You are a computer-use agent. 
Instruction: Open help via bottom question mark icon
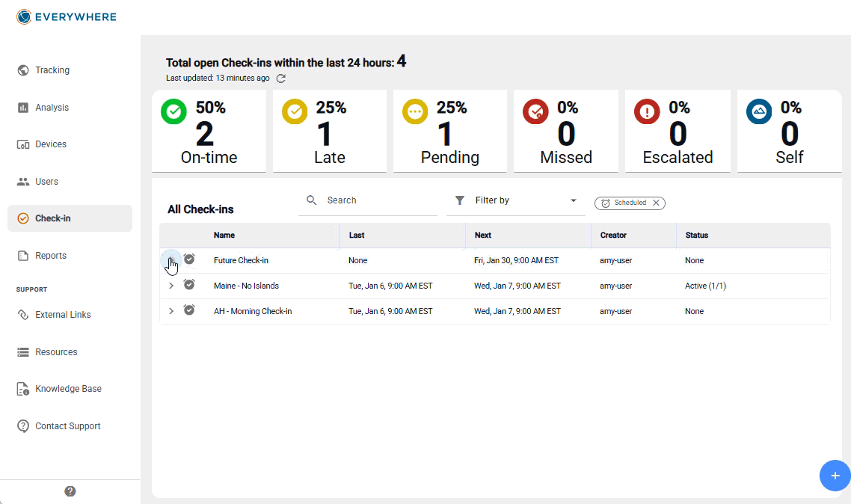(70, 491)
